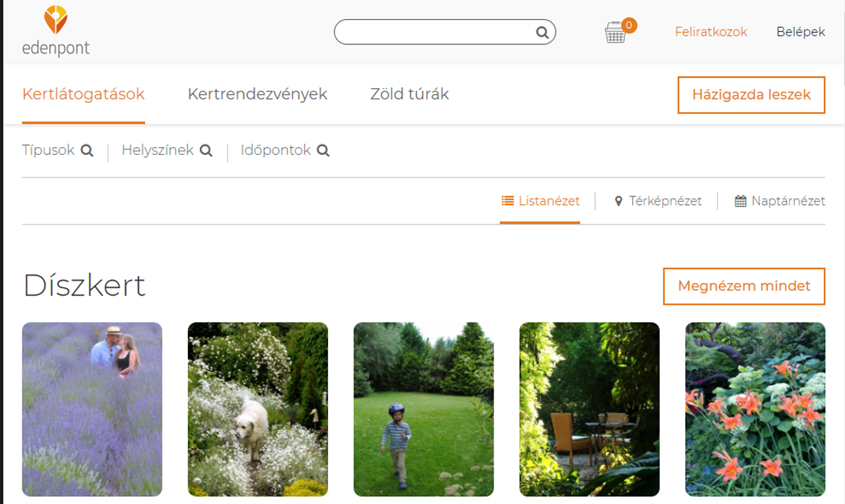Click the edenpont logo

tap(56, 32)
